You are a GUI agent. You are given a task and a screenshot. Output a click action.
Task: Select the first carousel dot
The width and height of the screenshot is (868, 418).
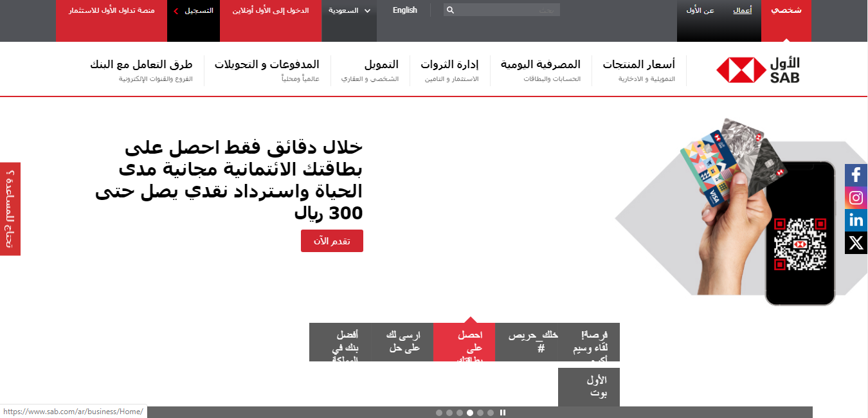(439, 413)
